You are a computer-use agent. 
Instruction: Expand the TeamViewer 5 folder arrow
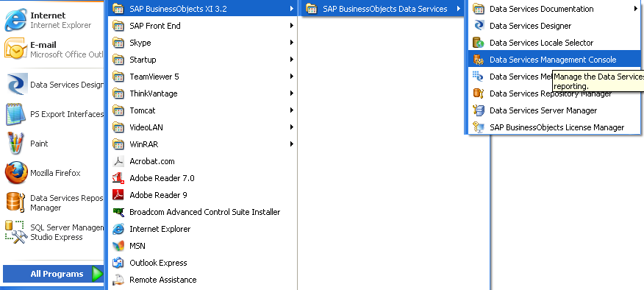coord(291,77)
